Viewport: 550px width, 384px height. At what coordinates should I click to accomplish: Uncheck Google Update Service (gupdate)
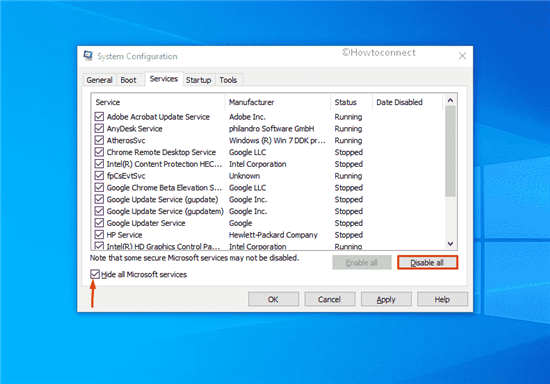99,199
